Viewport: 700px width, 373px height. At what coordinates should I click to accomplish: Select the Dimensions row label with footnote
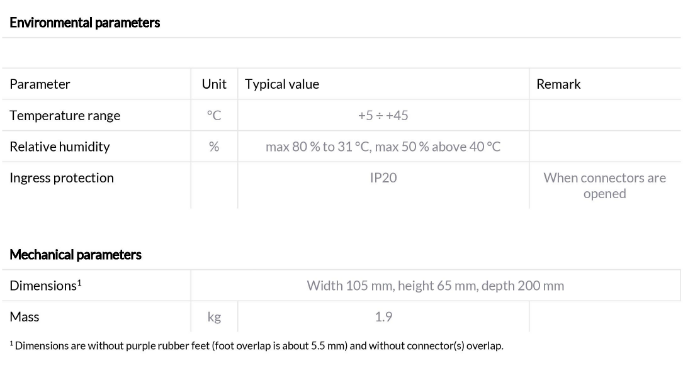tap(46, 286)
